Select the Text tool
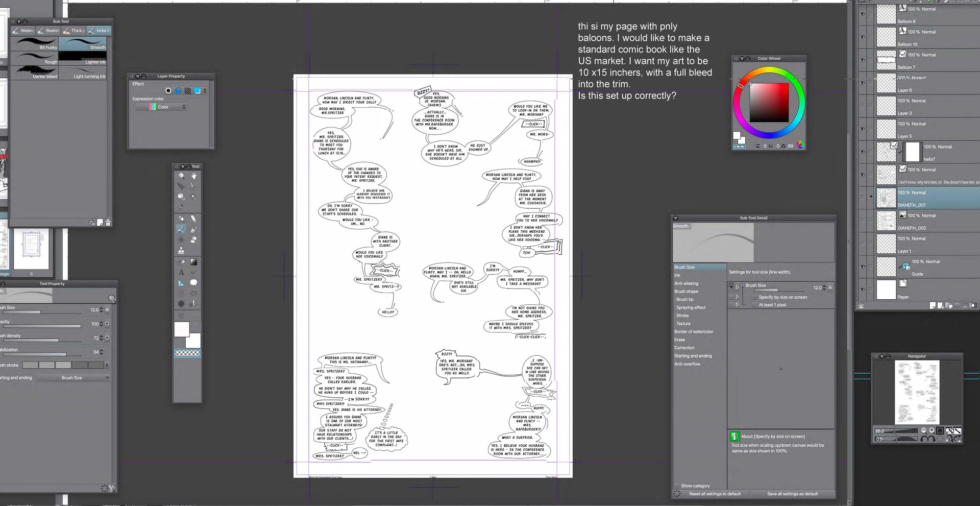The image size is (980, 506). click(x=181, y=272)
